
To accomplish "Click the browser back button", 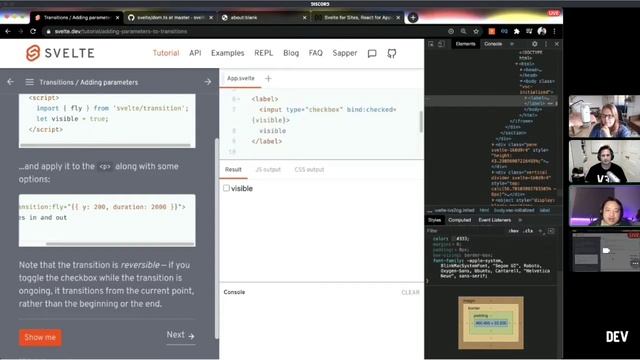I will (x=8, y=31).
